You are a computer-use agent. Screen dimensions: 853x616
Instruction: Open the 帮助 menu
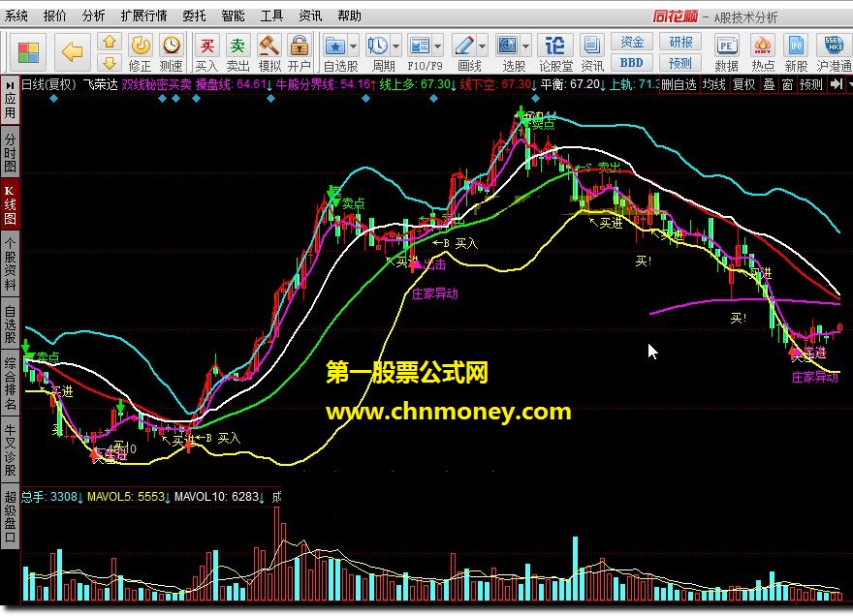[349, 16]
